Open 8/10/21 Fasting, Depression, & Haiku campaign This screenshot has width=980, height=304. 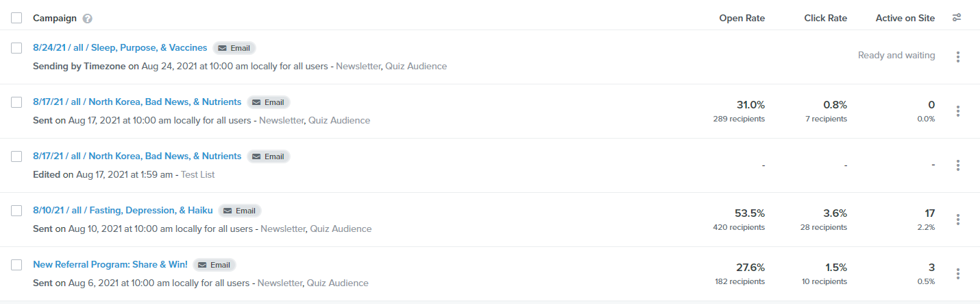click(x=123, y=211)
